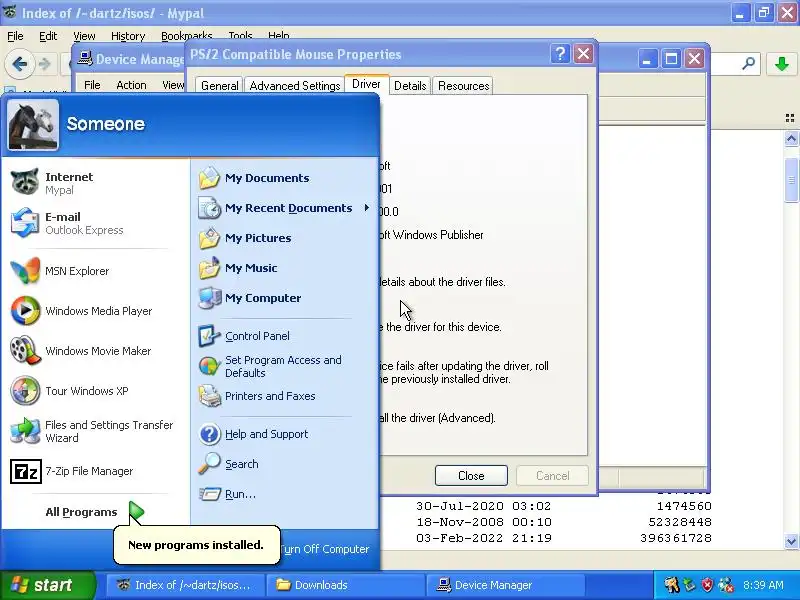
Task: Click the Someone user avatar picture
Action: [x=33, y=124]
